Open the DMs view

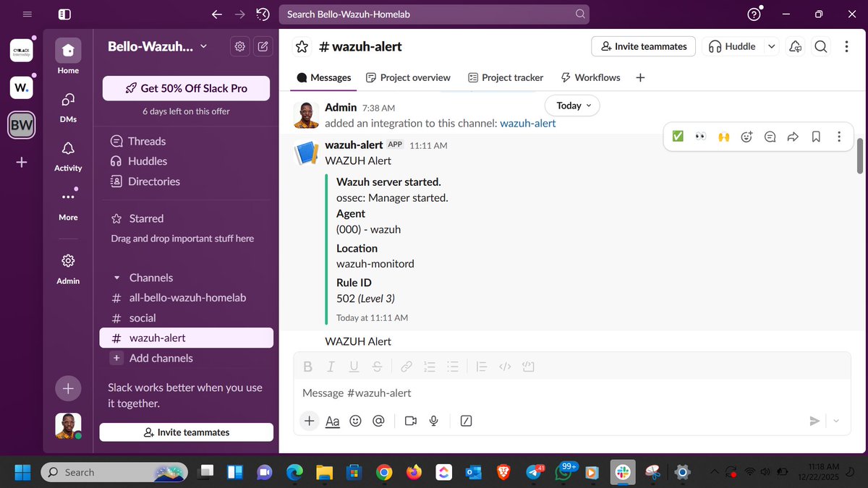68,106
